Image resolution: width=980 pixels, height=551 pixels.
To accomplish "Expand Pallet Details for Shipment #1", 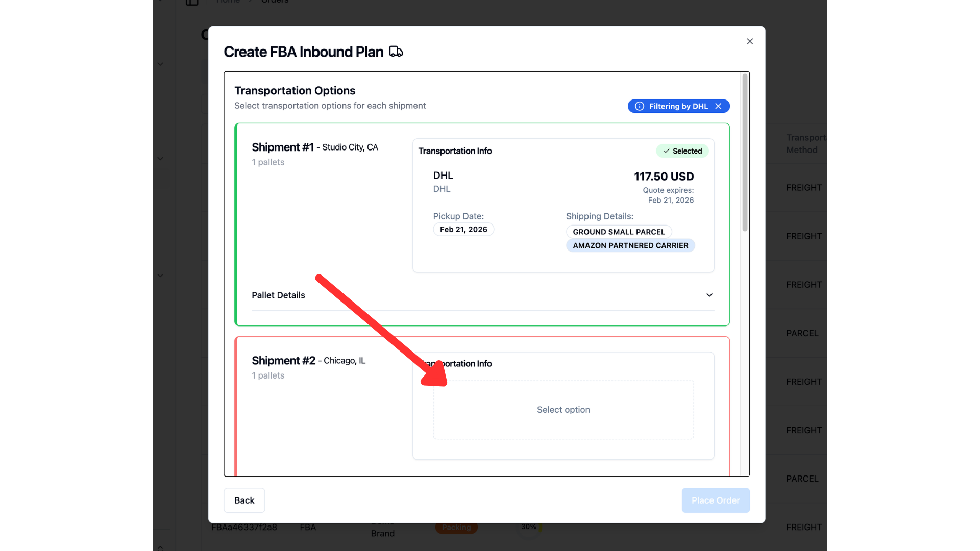I will [x=709, y=295].
